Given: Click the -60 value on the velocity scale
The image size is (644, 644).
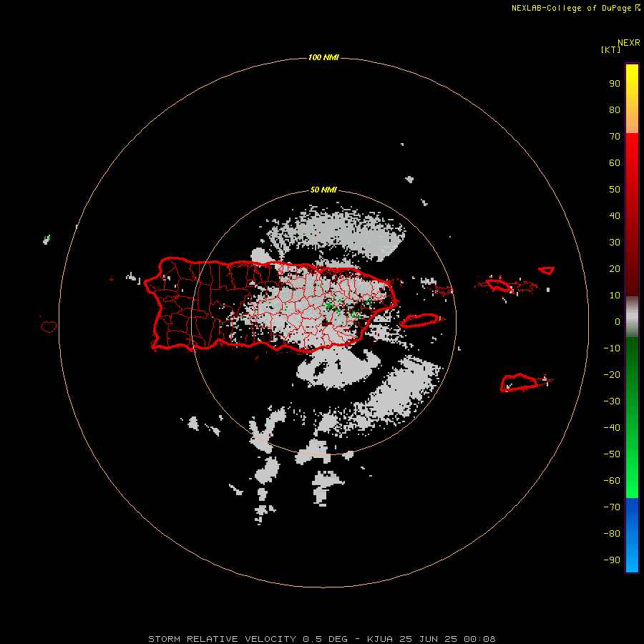Looking at the screenshot, I should click(x=612, y=481).
